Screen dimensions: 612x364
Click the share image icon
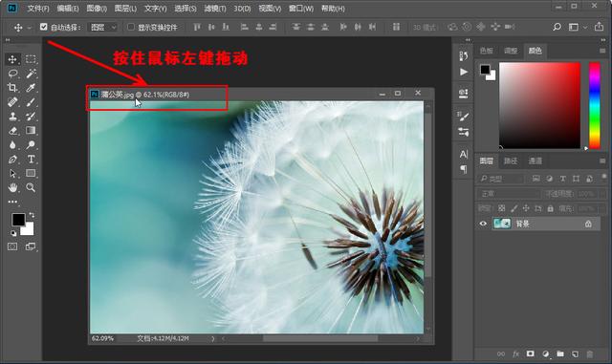tap(600, 27)
